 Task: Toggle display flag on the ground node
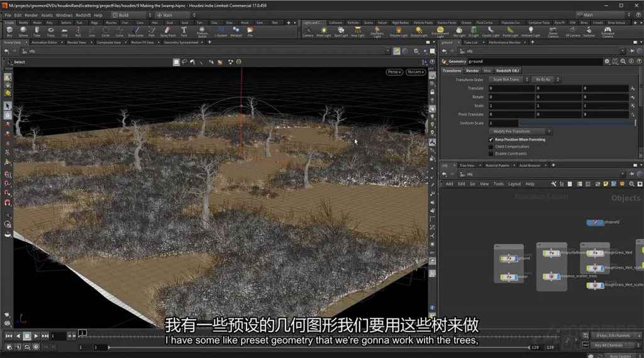pos(515,258)
